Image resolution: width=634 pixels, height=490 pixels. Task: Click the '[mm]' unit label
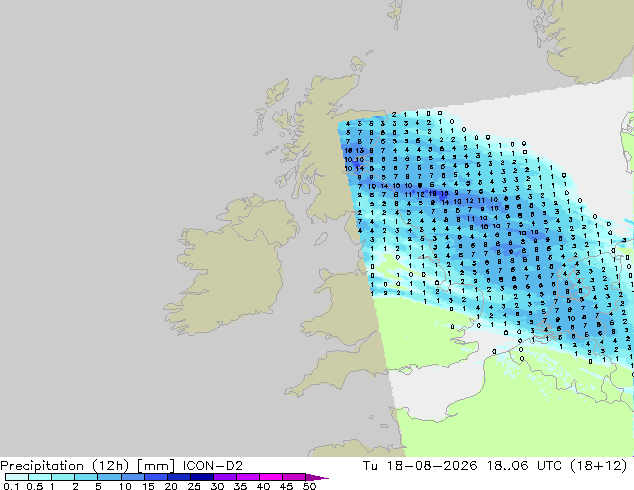156,466
